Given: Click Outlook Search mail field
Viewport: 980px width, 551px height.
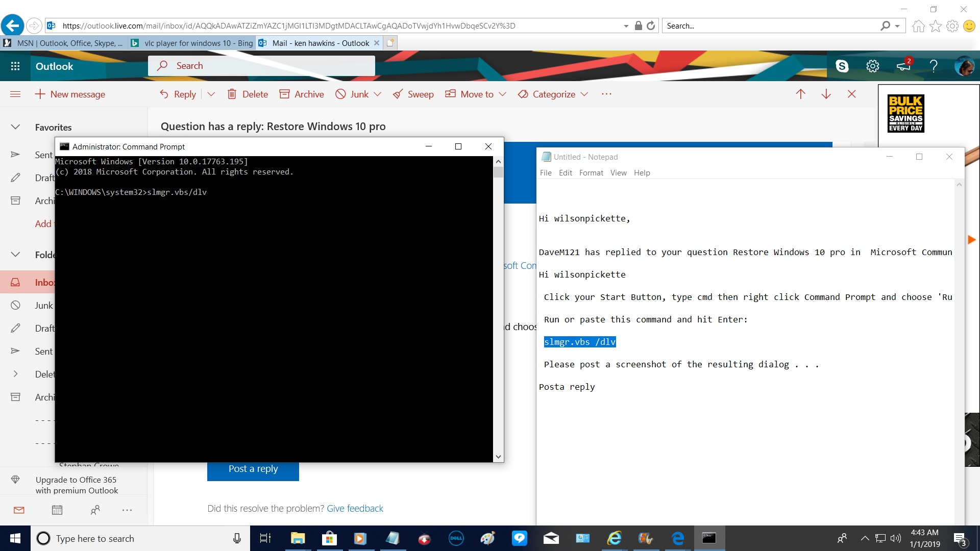Looking at the screenshot, I should (261, 66).
